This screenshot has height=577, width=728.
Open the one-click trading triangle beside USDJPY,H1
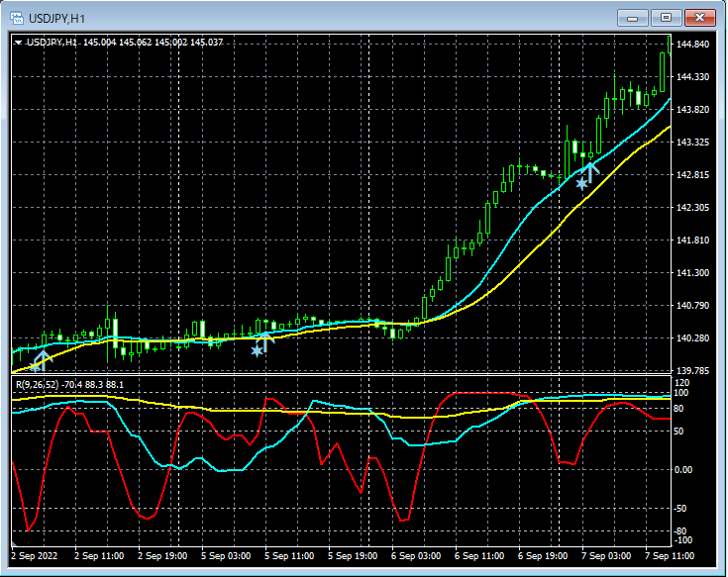pos(18,43)
